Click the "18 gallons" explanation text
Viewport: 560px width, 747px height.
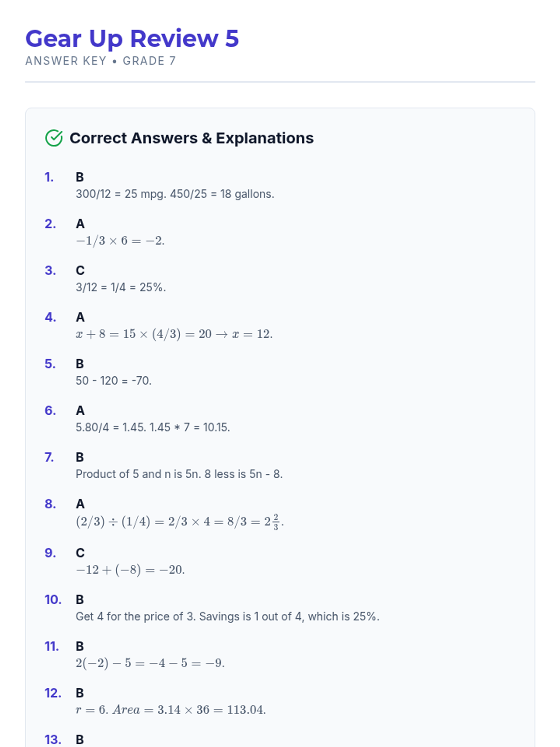click(x=175, y=194)
